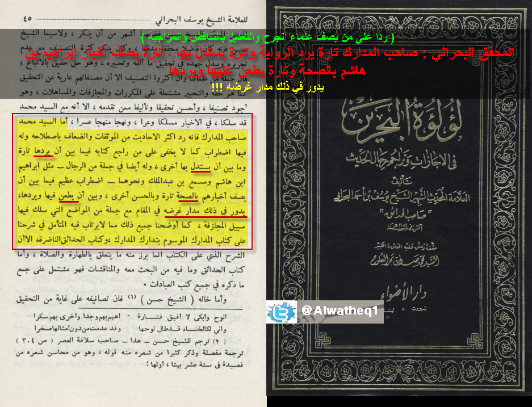This screenshot has width=532, height=407.
Task: Click the publisher name 'دار الأضواء'
Action: pyautogui.click(x=403, y=293)
